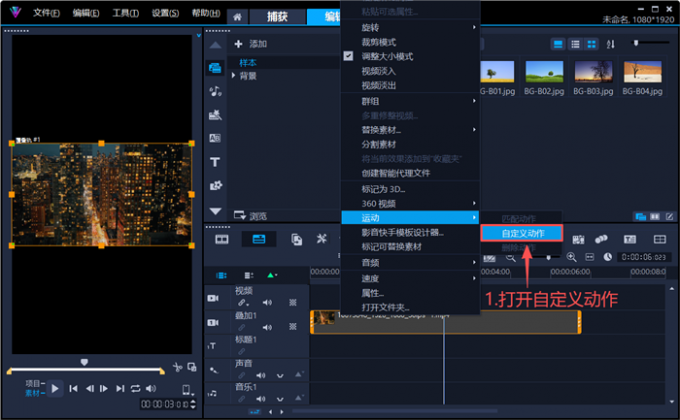
Task: Mute the 视频 track speaker
Action: (267, 302)
